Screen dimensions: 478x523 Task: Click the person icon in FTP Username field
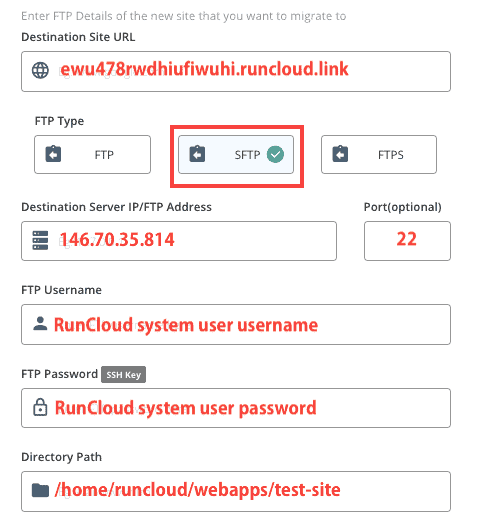click(x=40, y=324)
